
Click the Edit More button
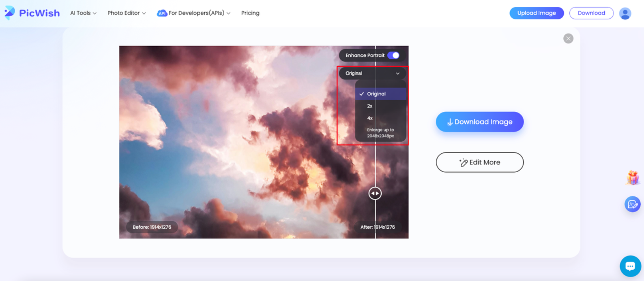[x=480, y=162]
